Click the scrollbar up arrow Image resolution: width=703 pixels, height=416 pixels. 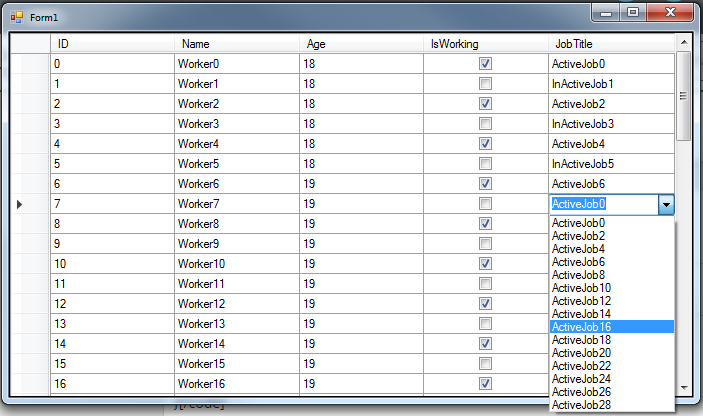tap(684, 42)
